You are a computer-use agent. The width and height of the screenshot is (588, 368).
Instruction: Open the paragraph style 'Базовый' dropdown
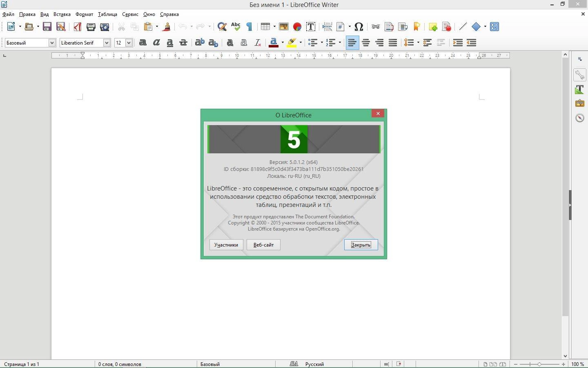tap(52, 43)
